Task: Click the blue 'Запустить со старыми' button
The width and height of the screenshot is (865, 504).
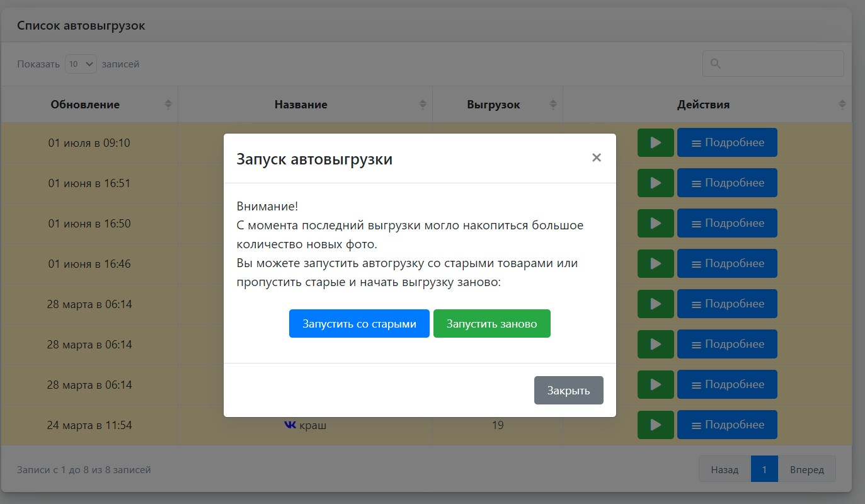Action: point(359,324)
